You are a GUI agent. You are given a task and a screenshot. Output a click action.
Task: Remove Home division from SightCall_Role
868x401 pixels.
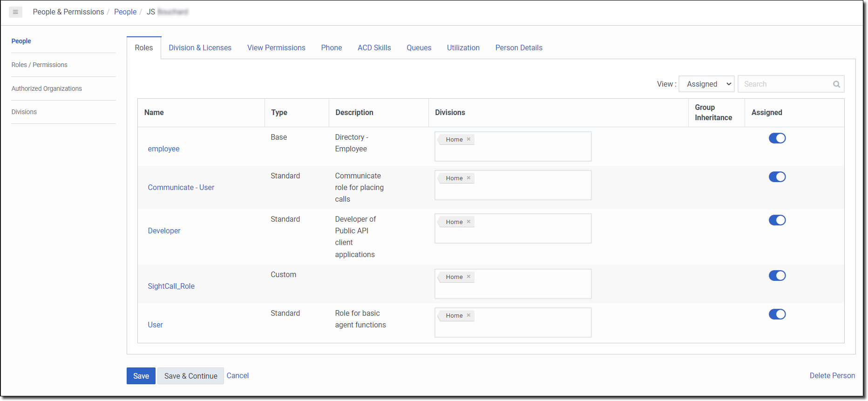point(468,277)
